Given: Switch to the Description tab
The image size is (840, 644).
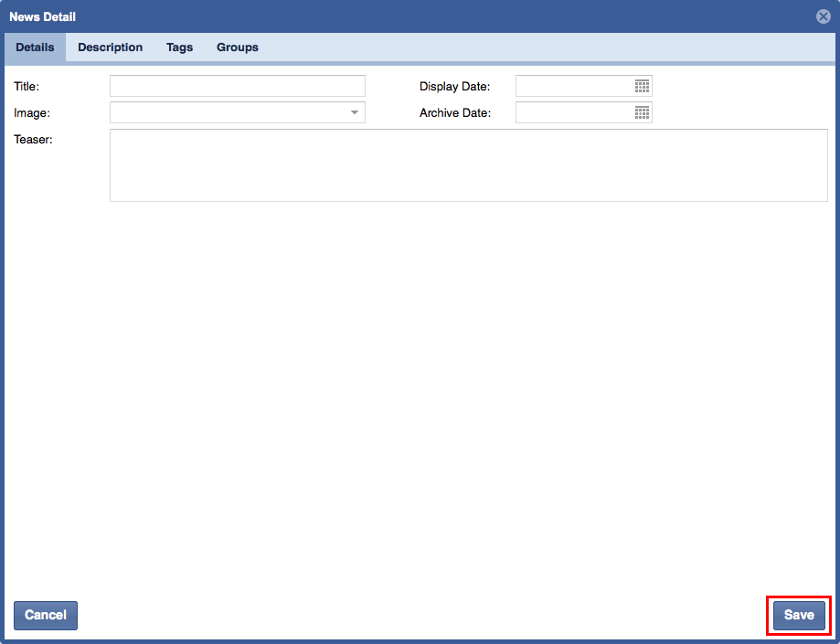Looking at the screenshot, I should (x=110, y=48).
